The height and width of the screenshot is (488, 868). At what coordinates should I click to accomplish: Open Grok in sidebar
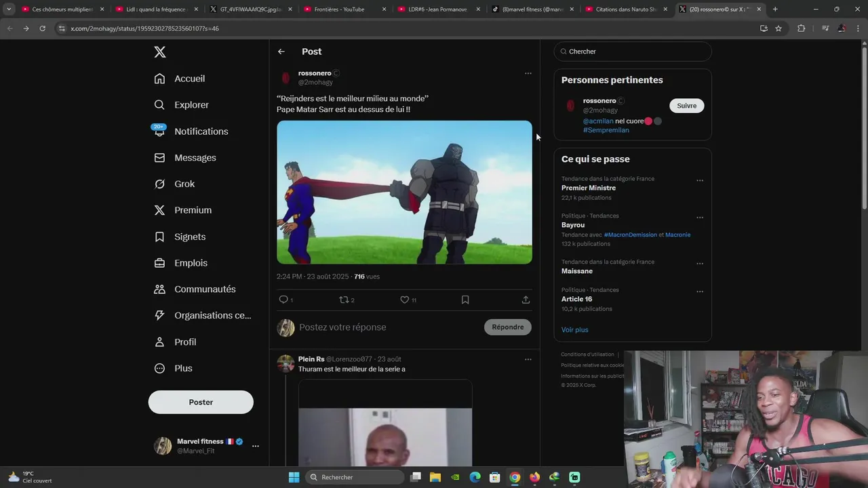[x=174, y=184]
